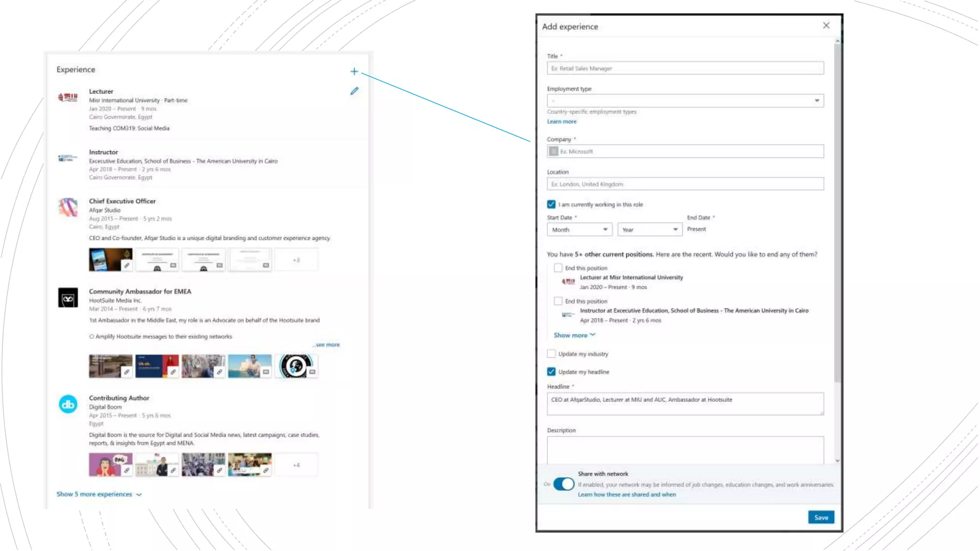The height and width of the screenshot is (551, 980).
Task: Open the Start Date Month dropdown
Action: point(579,230)
